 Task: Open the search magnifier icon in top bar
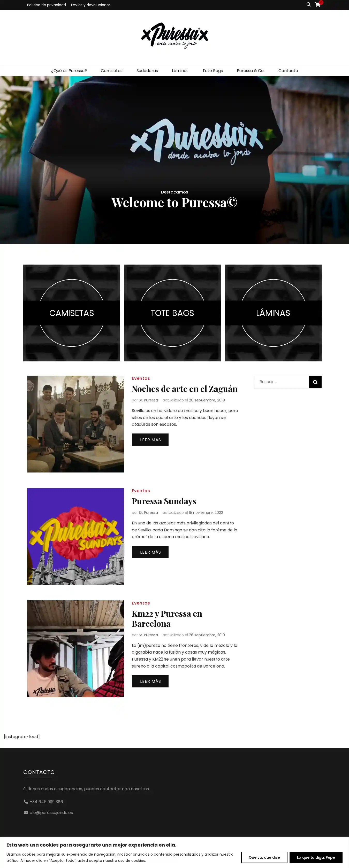(308, 5)
